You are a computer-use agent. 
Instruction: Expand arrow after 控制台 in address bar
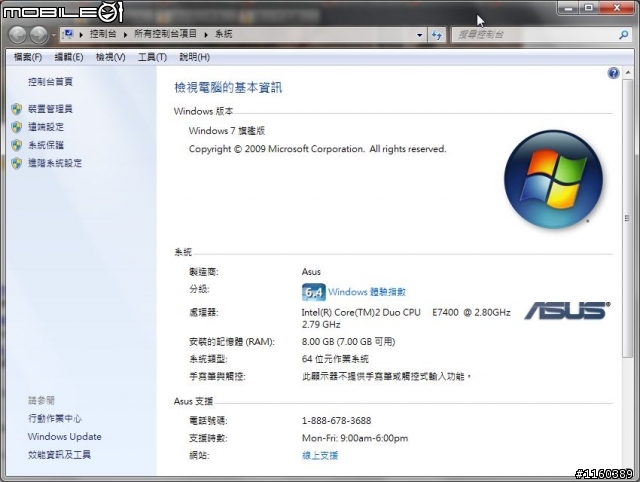click(x=125, y=35)
